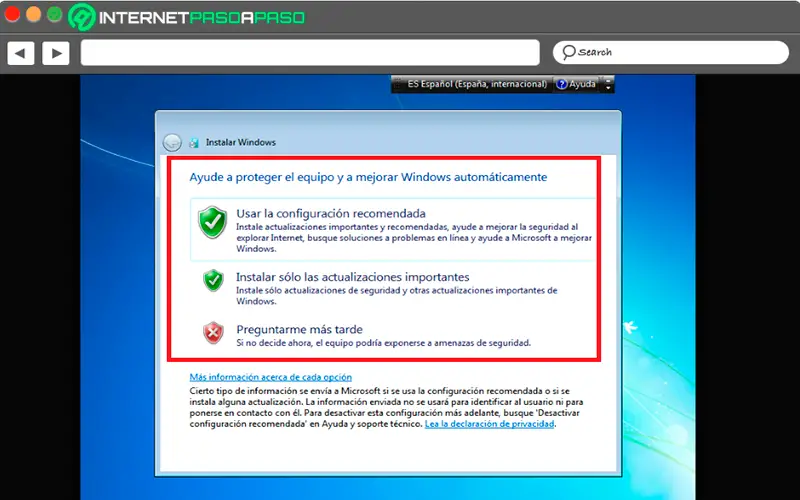Screen dimensions: 800x500
Task: Open the ES Español language selector
Action: coord(477,84)
